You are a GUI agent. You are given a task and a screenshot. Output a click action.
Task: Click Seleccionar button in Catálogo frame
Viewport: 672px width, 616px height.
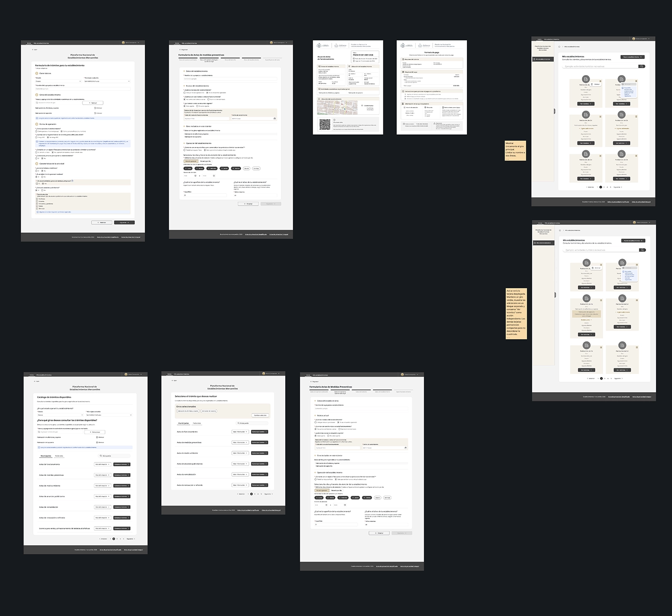pyautogui.click(x=95, y=432)
